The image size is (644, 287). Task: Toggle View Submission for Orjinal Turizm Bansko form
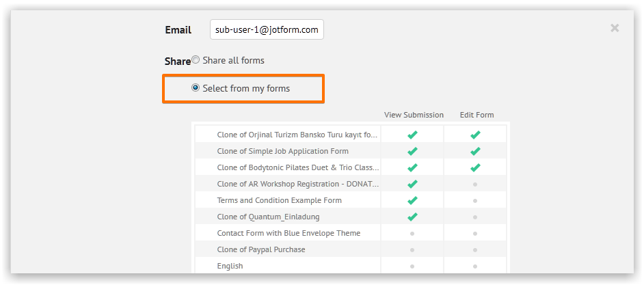pos(412,135)
